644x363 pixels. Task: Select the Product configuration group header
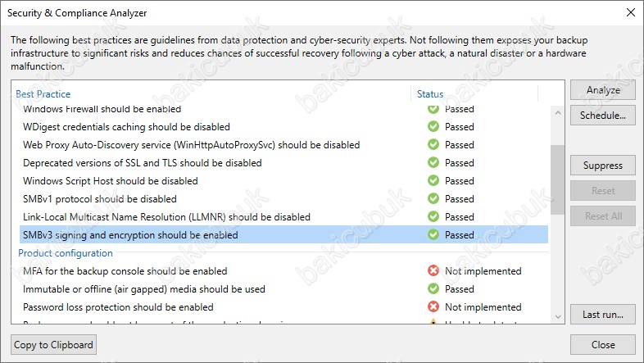coord(66,253)
